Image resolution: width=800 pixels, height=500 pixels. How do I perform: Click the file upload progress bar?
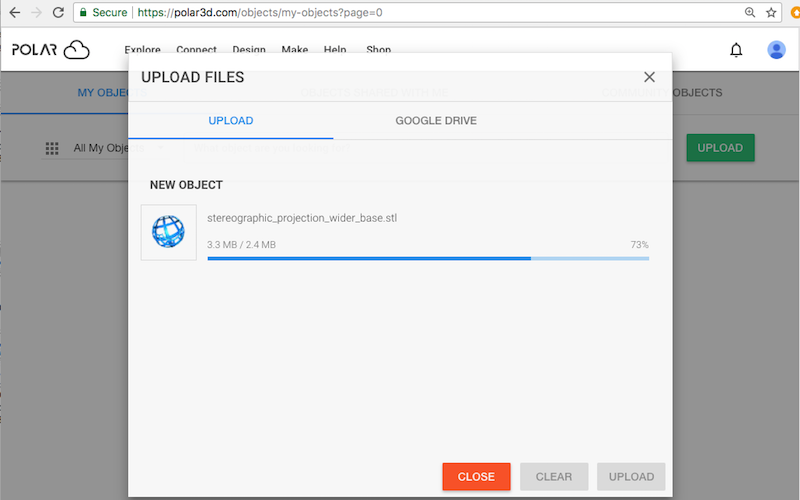tap(428, 259)
